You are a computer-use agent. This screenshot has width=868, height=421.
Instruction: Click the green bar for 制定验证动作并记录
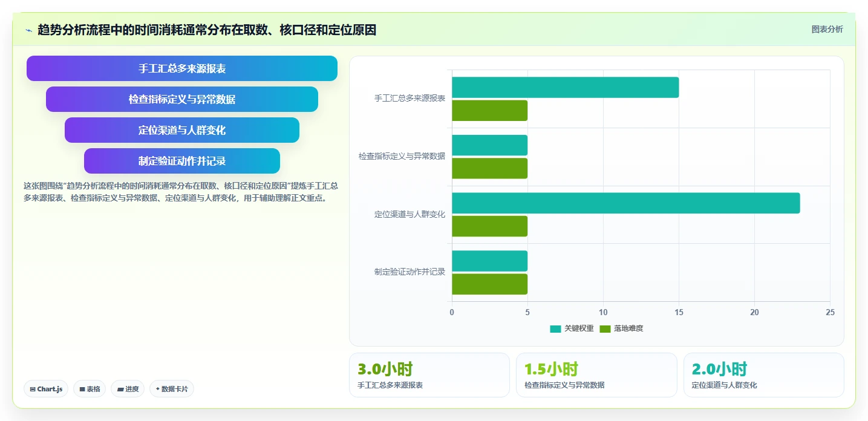(489, 284)
